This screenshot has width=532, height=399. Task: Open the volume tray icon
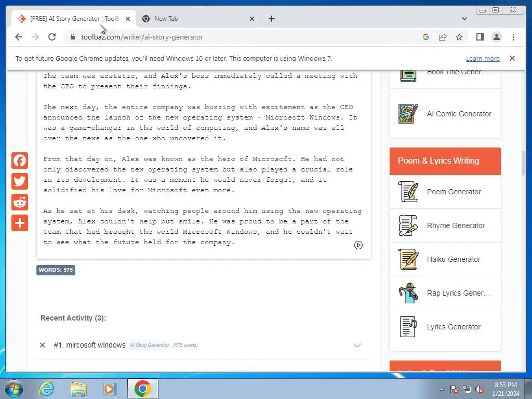click(480, 389)
